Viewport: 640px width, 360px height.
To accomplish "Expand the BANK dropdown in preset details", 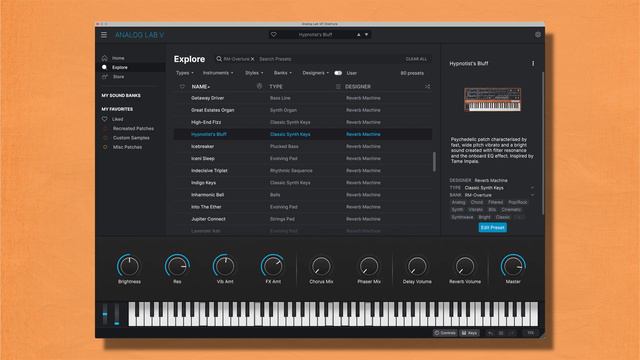I will pyautogui.click(x=532, y=195).
